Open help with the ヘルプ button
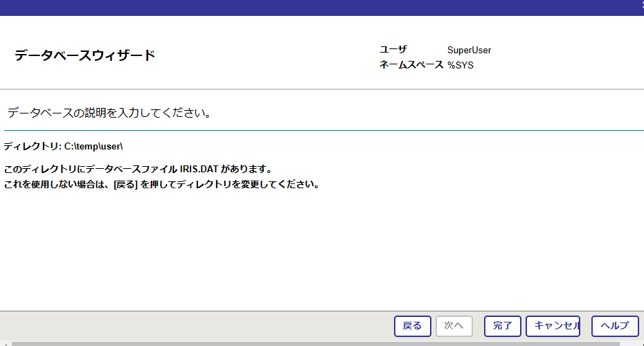Viewport: 644px width, 346px height. (x=615, y=326)
